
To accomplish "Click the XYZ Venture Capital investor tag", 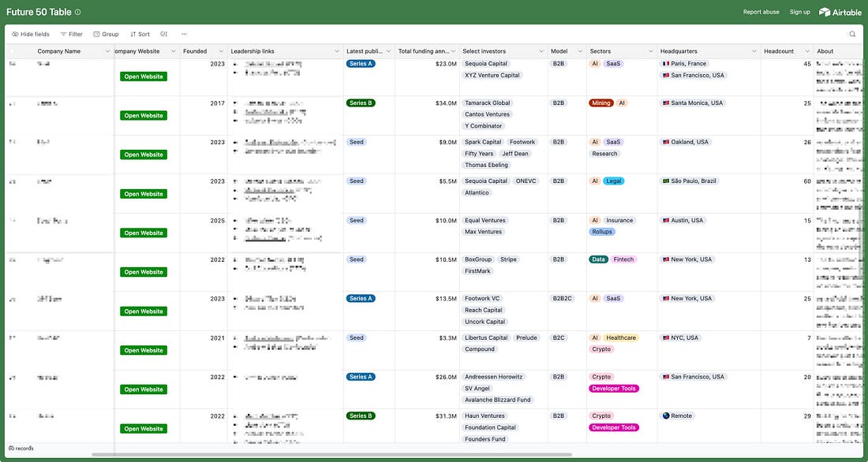I will pos(492,75).
